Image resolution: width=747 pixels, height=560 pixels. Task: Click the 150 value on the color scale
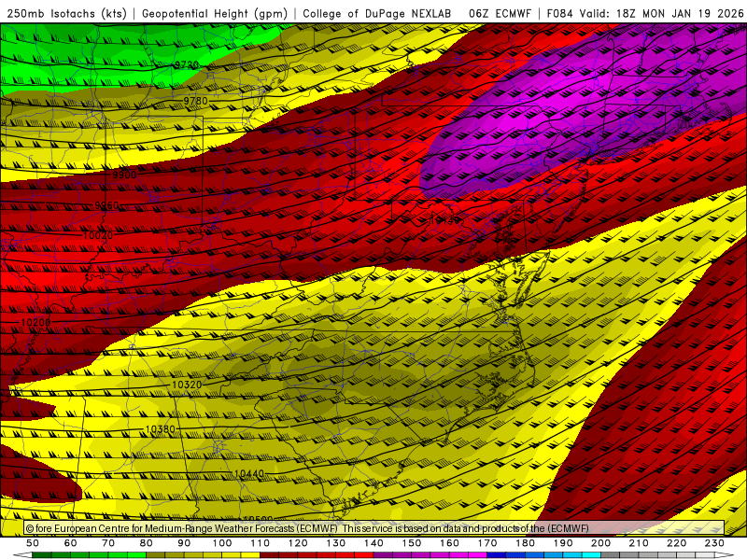point(412,543)
